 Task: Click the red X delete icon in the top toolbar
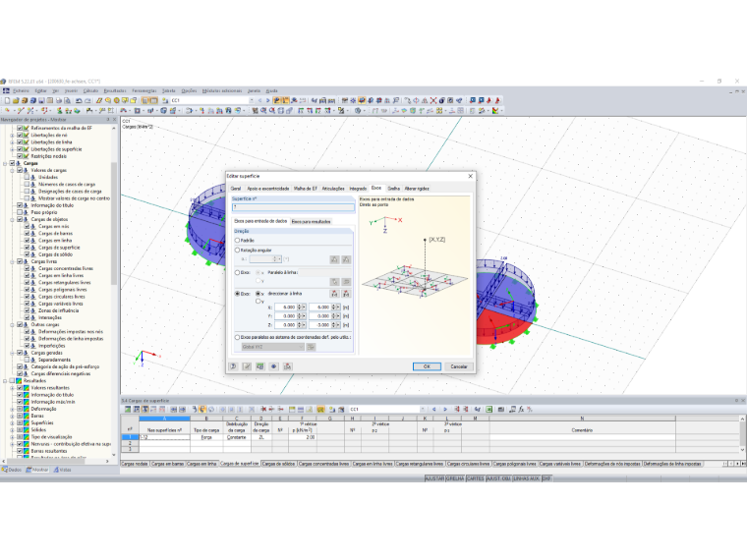click(433, 100)
